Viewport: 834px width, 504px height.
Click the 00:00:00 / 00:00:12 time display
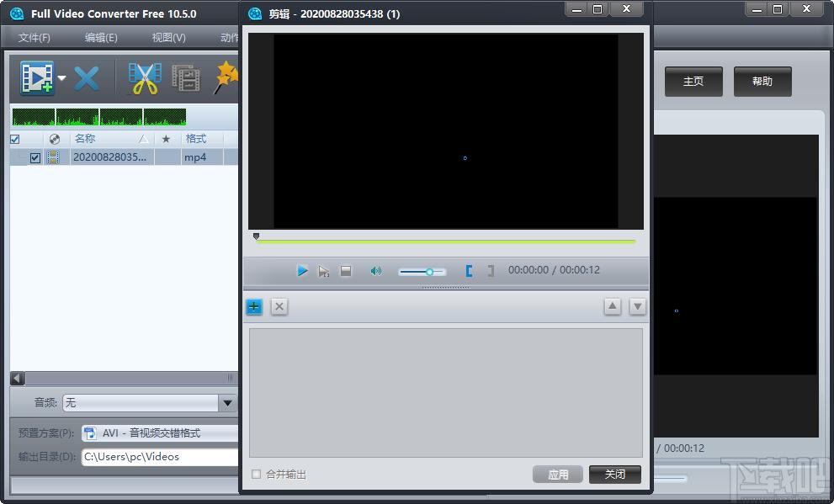point(554,270)
